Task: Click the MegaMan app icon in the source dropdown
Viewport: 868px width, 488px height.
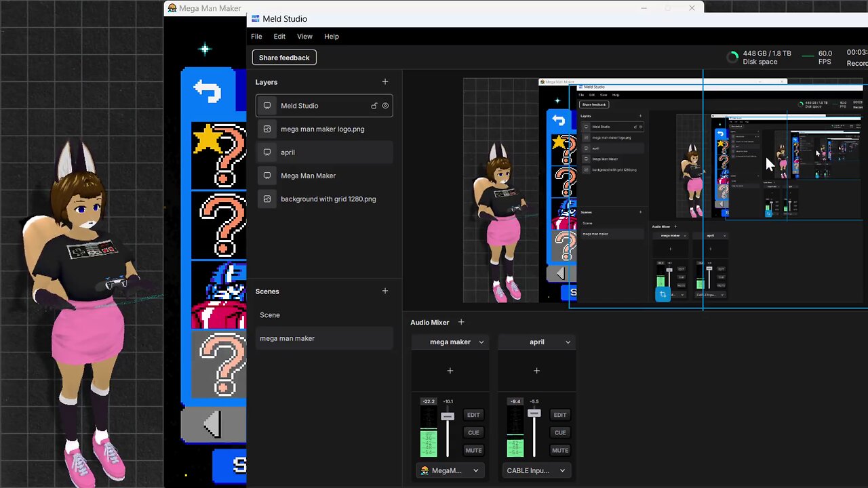Action: click(x=425, y=470)
